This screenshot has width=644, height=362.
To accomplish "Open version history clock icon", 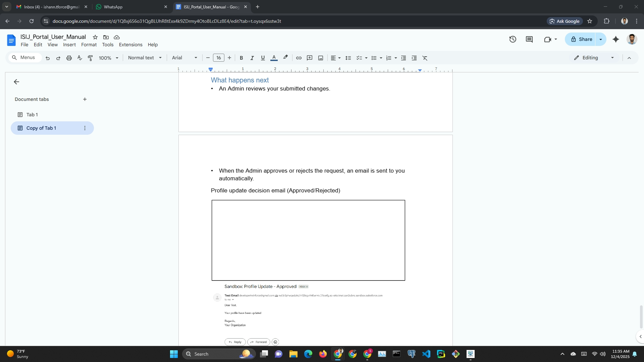I will coord(513,39).
